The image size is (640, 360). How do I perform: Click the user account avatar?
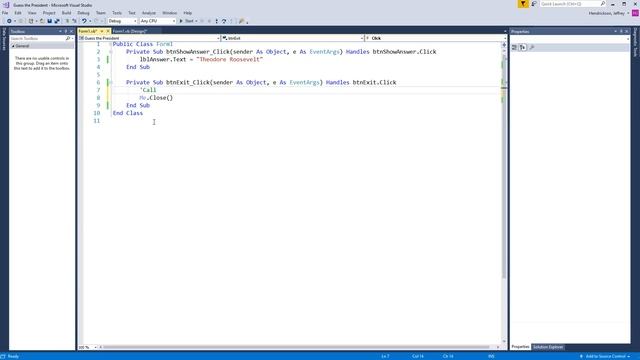tap(635, 13)
